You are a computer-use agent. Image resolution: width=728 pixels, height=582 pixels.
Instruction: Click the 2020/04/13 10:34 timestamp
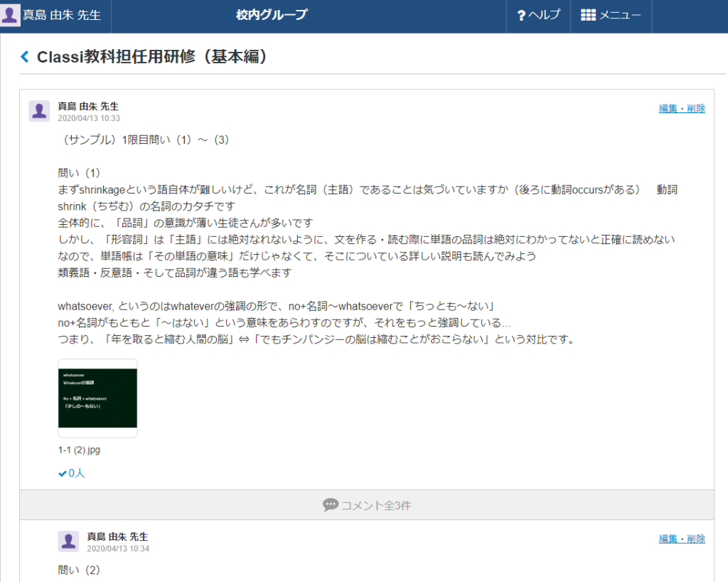(118, 549)
